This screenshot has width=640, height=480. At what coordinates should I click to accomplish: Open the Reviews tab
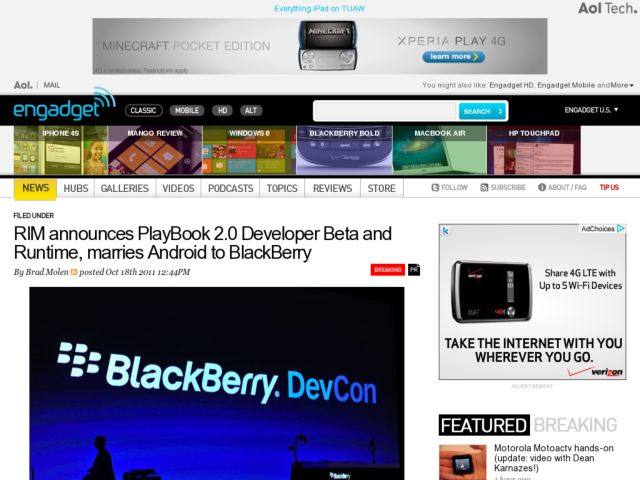click(332, 188)
